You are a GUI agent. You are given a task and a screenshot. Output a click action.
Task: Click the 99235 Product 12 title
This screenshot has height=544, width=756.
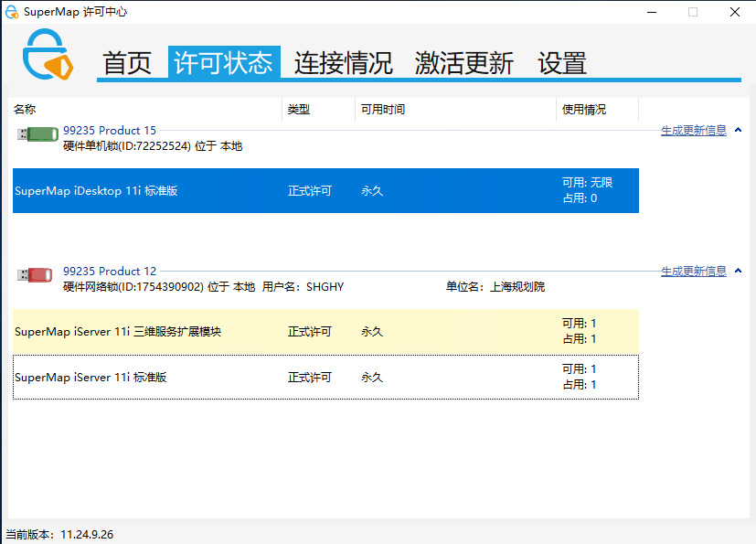click(x=110, y=271)
